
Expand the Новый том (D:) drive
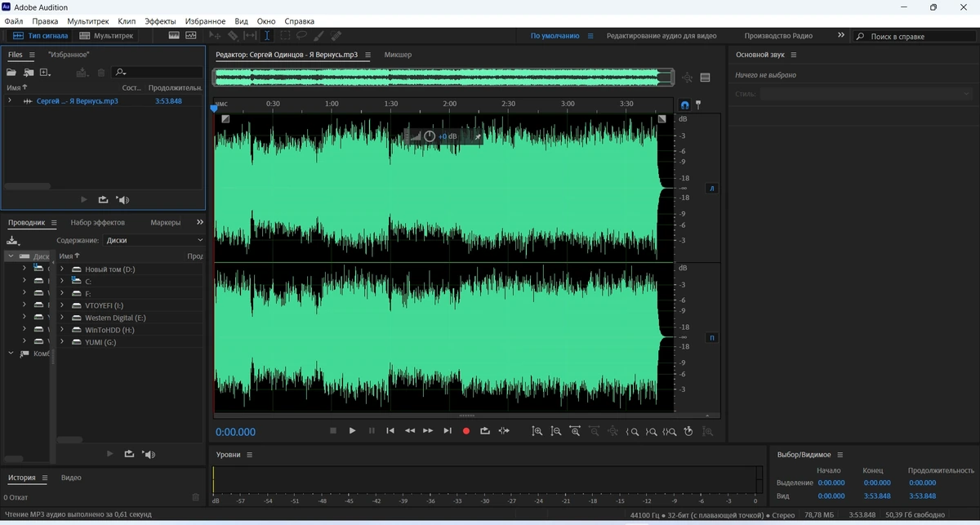click(x=62, y=269)
